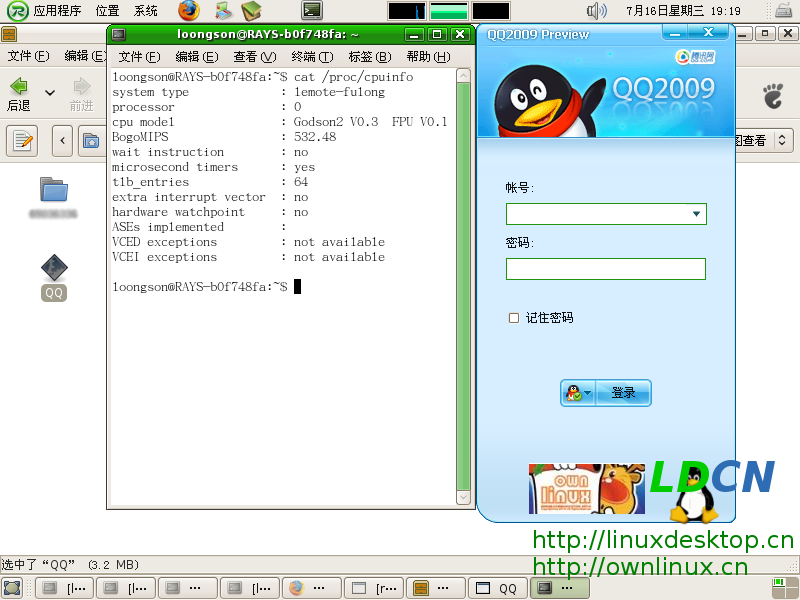Open the 帐号 account dropdown list
800x600 pixels.
tap(697, 214)
